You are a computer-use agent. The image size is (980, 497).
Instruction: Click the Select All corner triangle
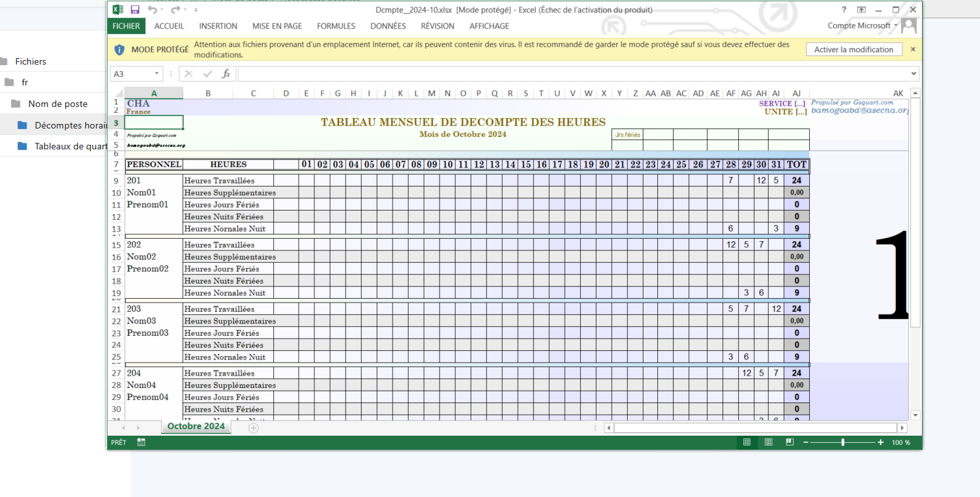click(x=117, y=93)
